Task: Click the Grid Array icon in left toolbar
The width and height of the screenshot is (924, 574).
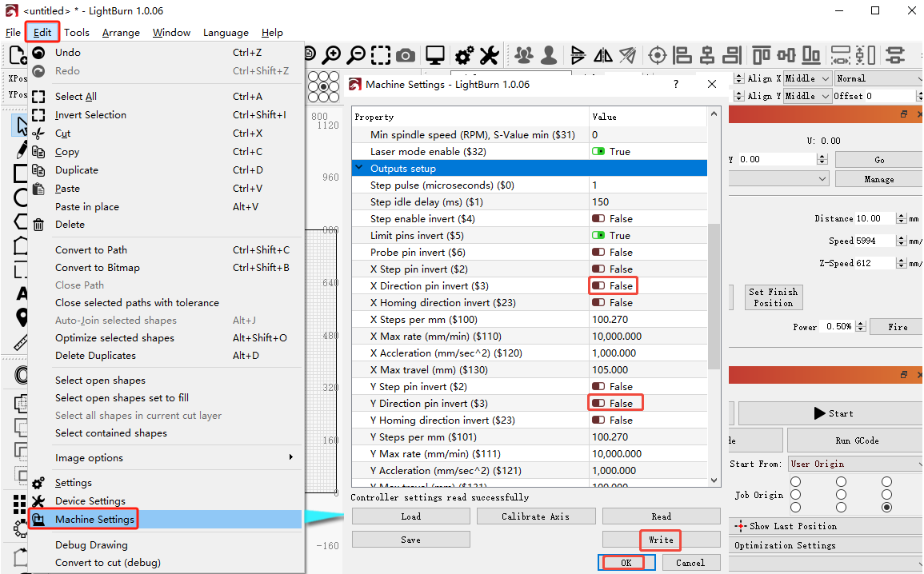Action: [x=20, y=504]
